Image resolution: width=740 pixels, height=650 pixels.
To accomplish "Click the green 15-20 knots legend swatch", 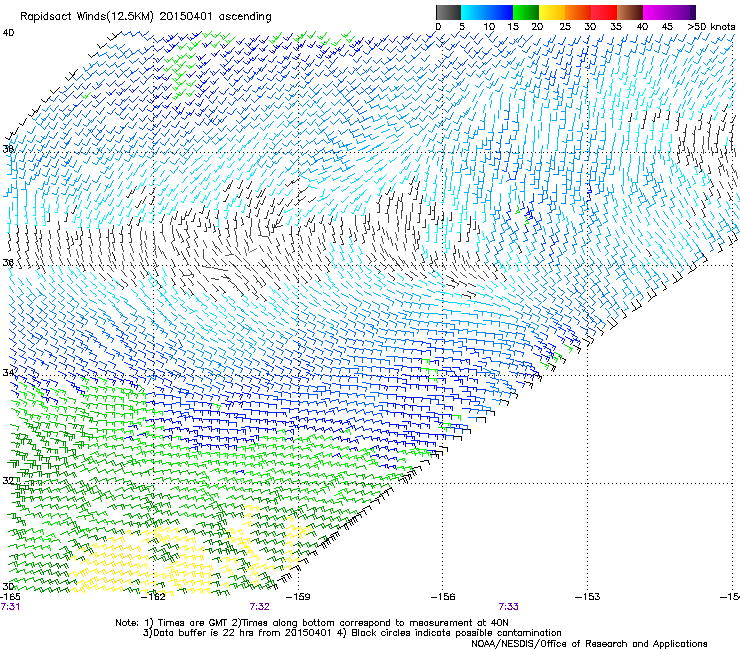I will [526, 12].
